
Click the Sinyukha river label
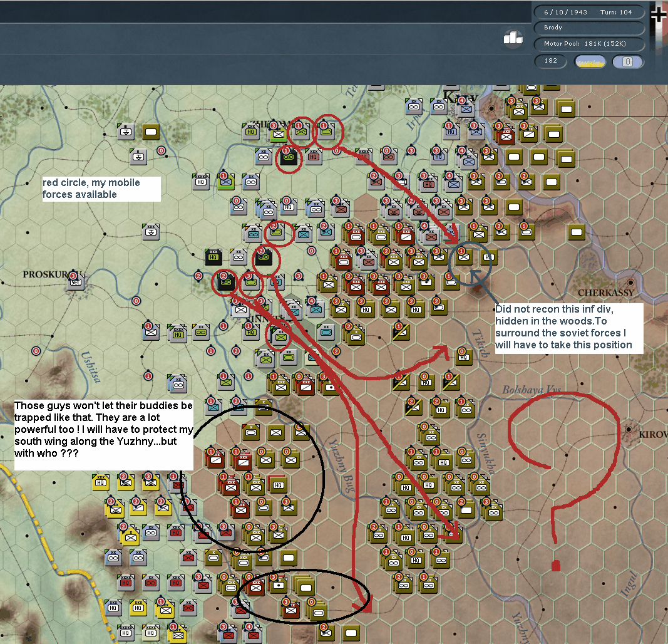click(x=486, y=454)
